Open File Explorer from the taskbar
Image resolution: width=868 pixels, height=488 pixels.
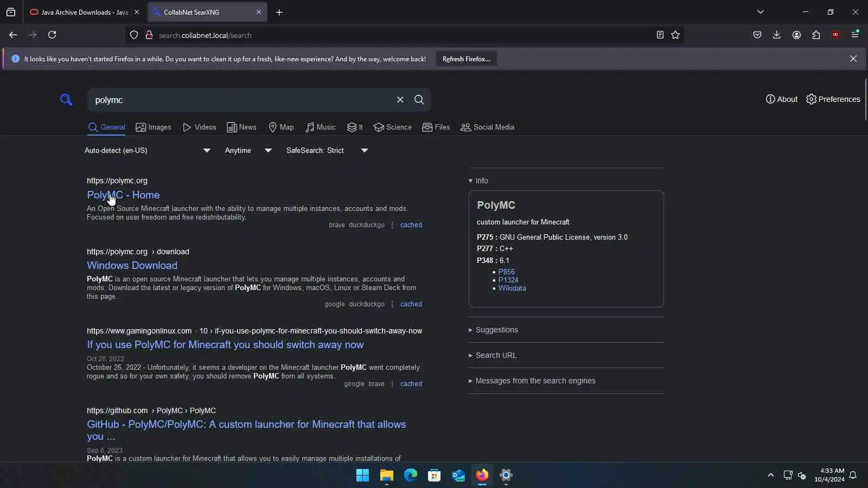pyautogui.click(x=386, y=476)
